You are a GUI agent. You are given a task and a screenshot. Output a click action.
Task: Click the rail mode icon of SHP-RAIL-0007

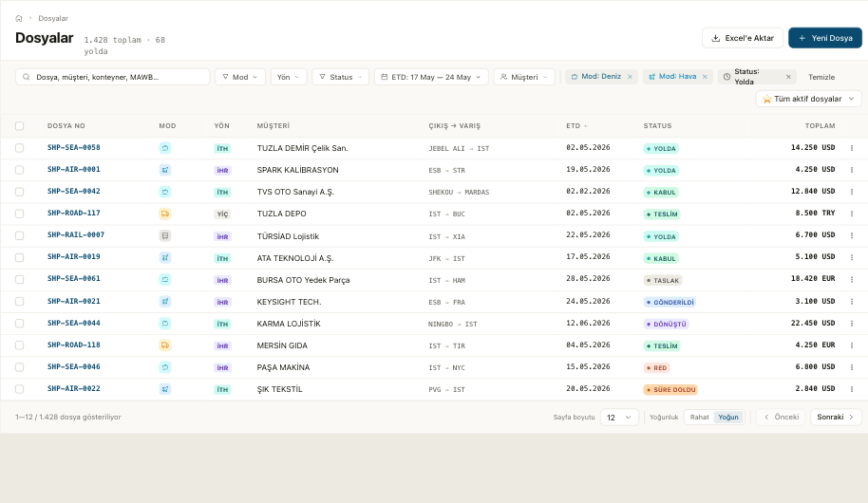[165, 235]
